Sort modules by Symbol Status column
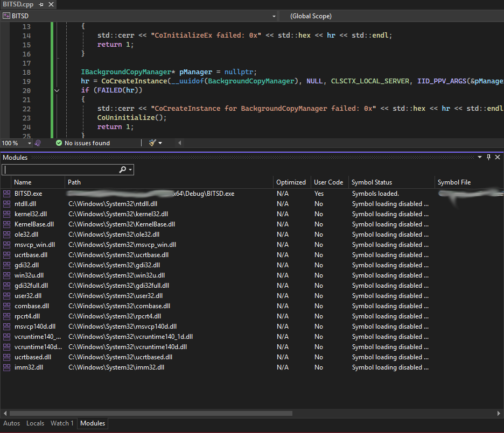The height and width of the screenshot is (433, 504). coord(391,182)
